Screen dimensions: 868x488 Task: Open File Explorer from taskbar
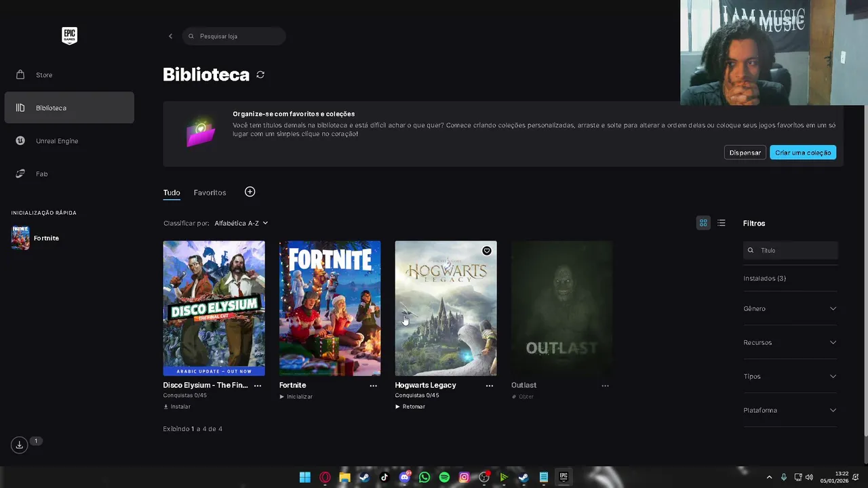point(344,477)
